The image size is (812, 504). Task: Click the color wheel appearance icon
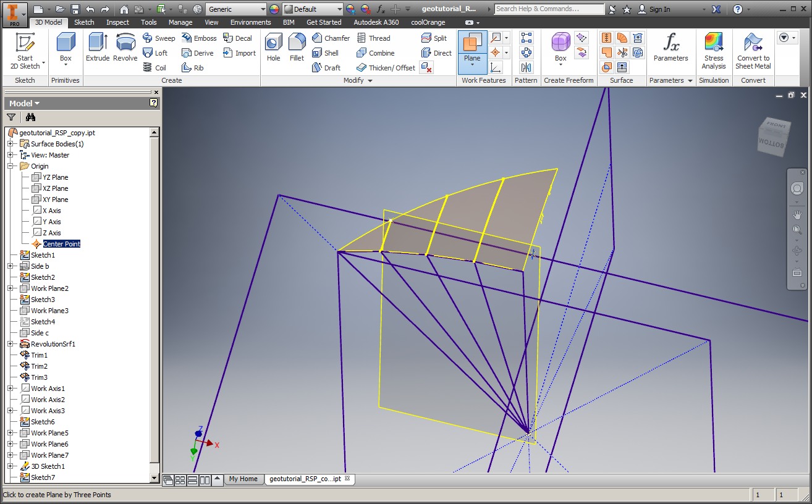274,9
